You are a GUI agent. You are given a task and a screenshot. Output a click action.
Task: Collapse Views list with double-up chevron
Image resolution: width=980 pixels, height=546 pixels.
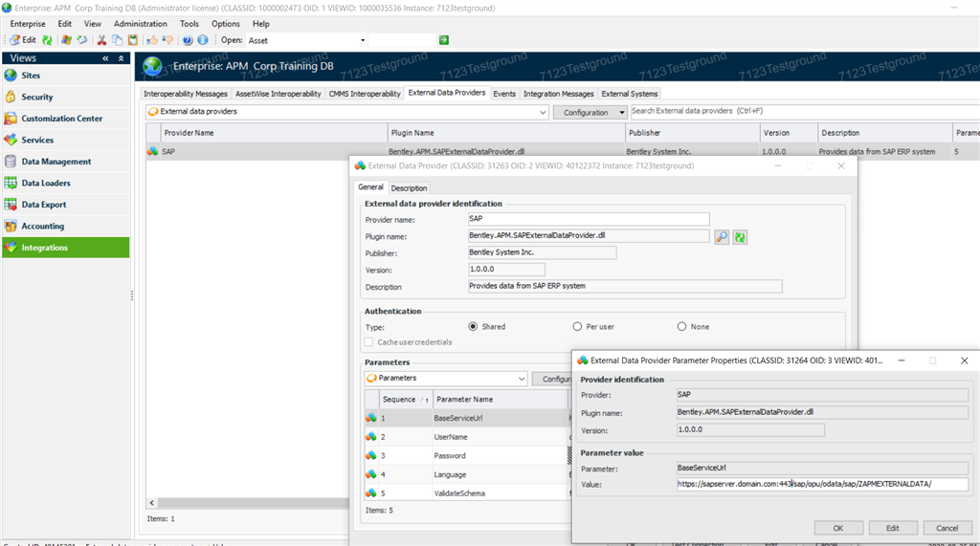point(121,58)
